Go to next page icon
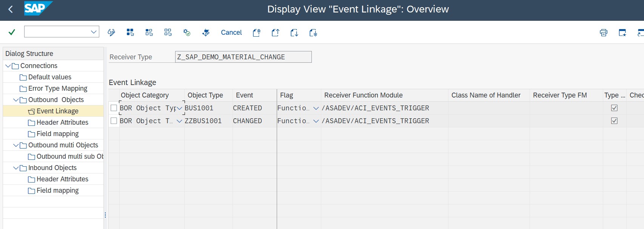This screenshot has width=644, height=229. coord(294,32)
